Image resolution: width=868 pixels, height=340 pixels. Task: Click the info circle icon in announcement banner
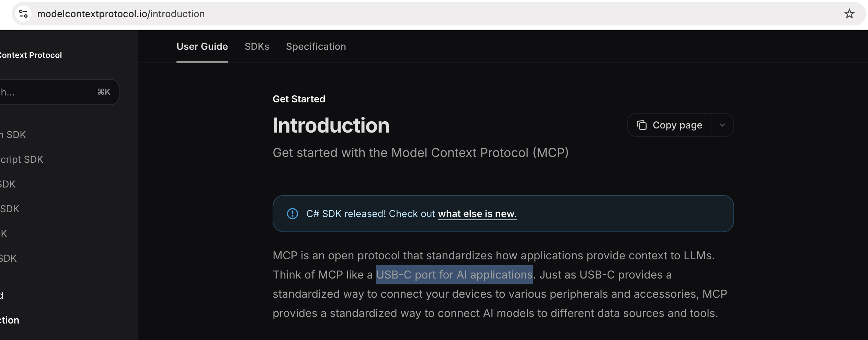point(292,214)
